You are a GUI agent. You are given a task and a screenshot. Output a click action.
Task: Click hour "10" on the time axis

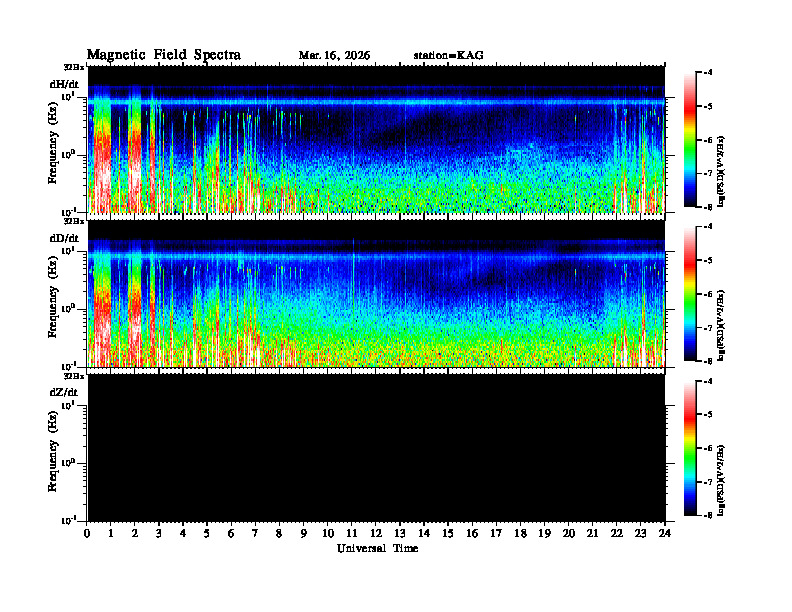coord(327,534)
